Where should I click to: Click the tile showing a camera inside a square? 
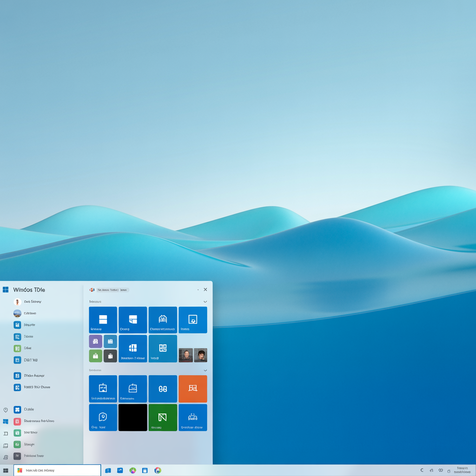pyautogui.click(x=193, y=320)
